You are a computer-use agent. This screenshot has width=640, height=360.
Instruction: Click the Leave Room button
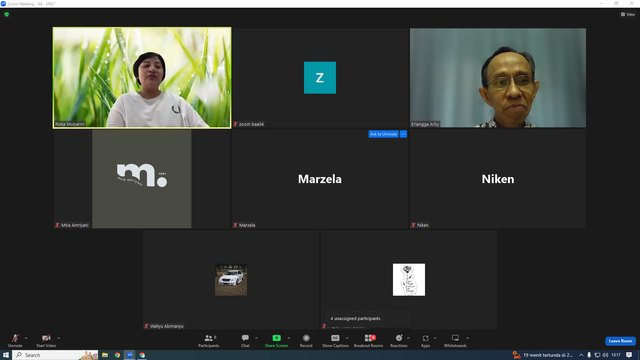[x=620, y=341]
